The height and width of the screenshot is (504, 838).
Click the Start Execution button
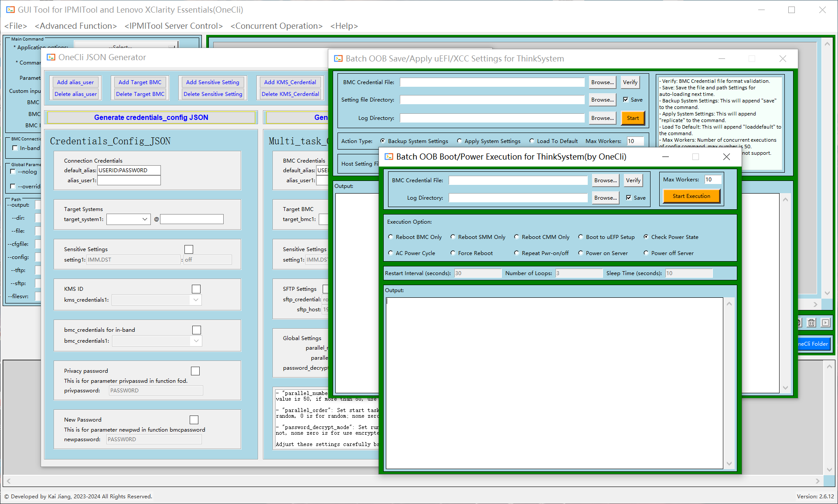pos(691,196)
